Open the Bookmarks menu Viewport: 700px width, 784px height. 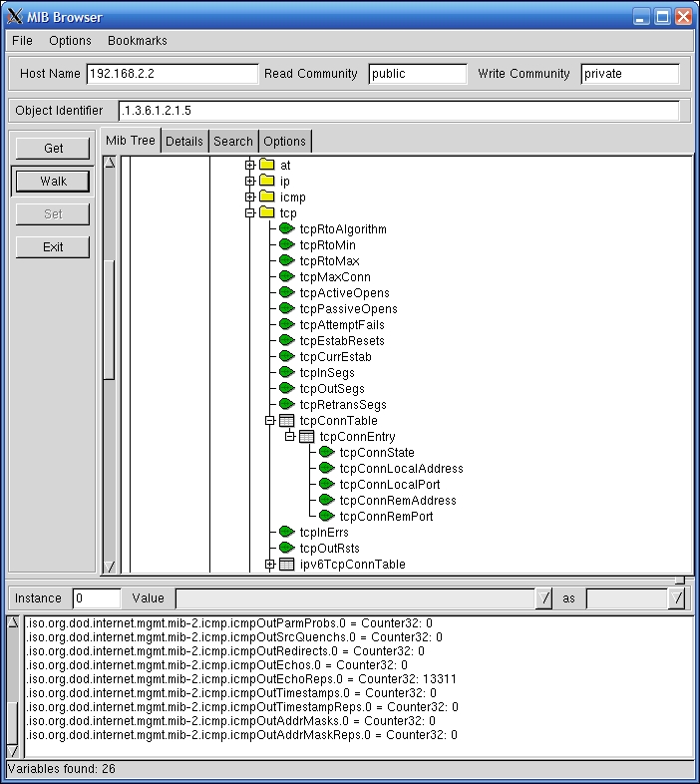[x=138, y=41]
